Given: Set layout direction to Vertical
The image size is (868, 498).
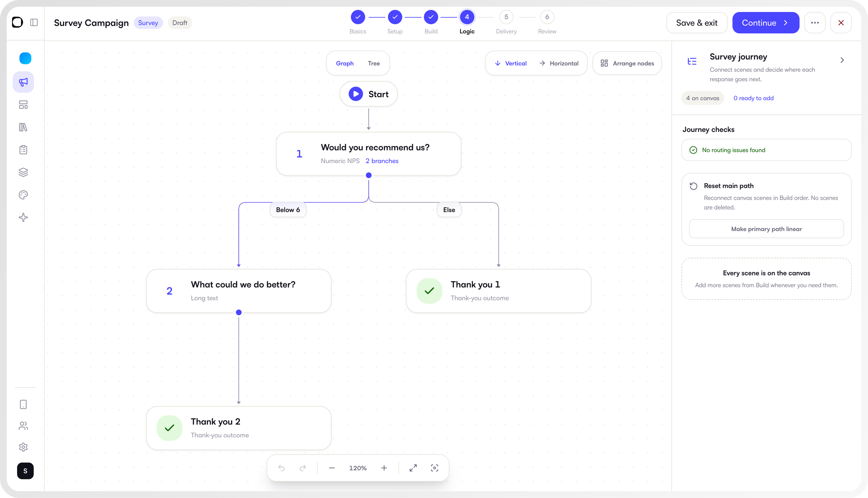Looking at the screenshot, I should (511, 63).
